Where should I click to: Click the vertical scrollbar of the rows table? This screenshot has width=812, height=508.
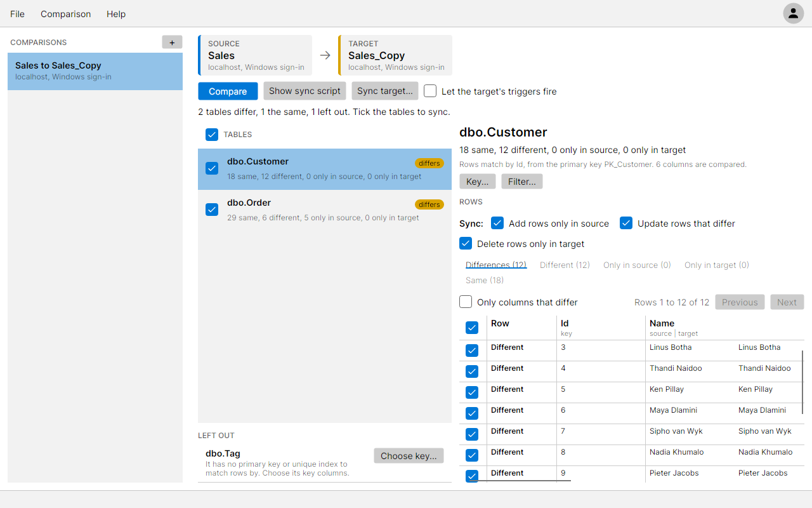click(x=802, y=382)
